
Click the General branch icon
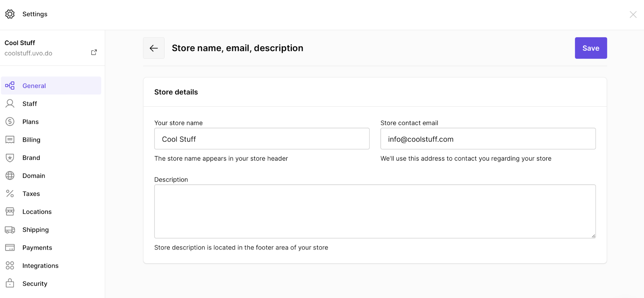(10, 85)
